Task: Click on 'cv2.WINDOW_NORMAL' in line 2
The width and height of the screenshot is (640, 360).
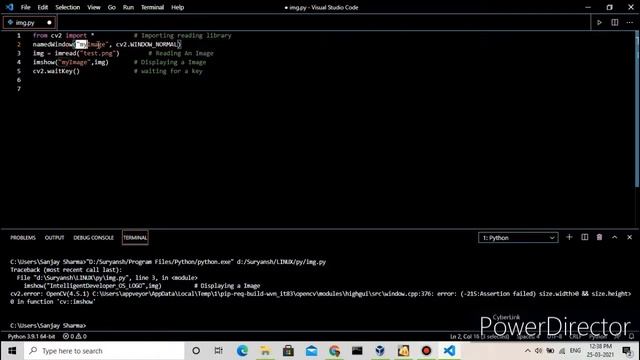Action: (147, 44)
